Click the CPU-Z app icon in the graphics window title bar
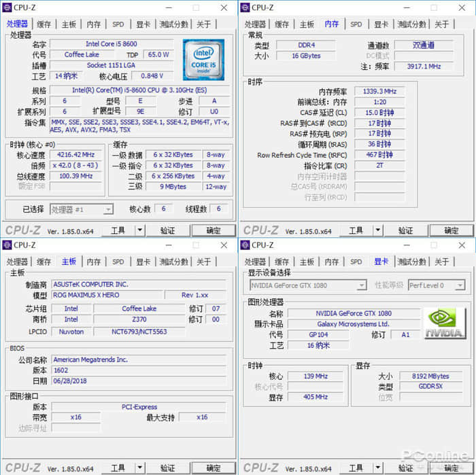This screenshot has width=476, height=475. pos(245,245)
